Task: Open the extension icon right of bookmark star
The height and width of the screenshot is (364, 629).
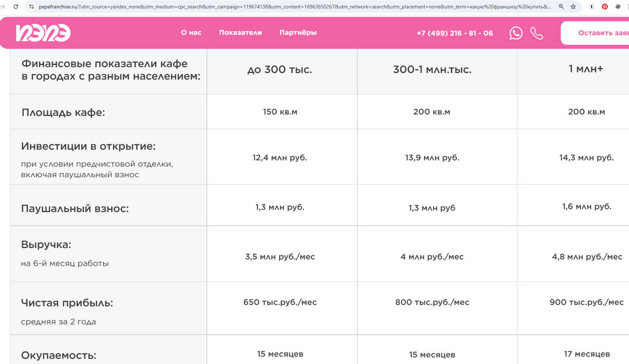Action: pos(591,7)
